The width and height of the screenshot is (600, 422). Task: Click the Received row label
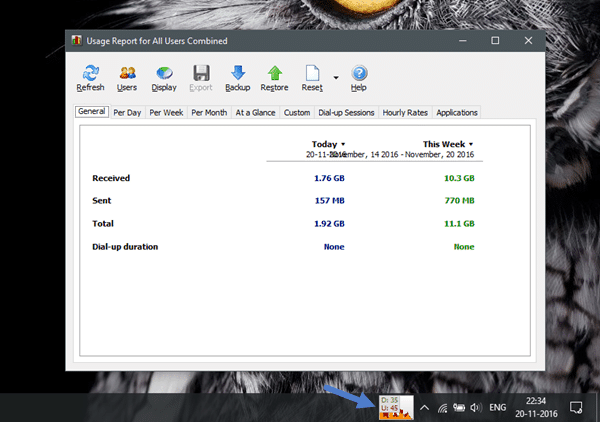click(111, 178)
